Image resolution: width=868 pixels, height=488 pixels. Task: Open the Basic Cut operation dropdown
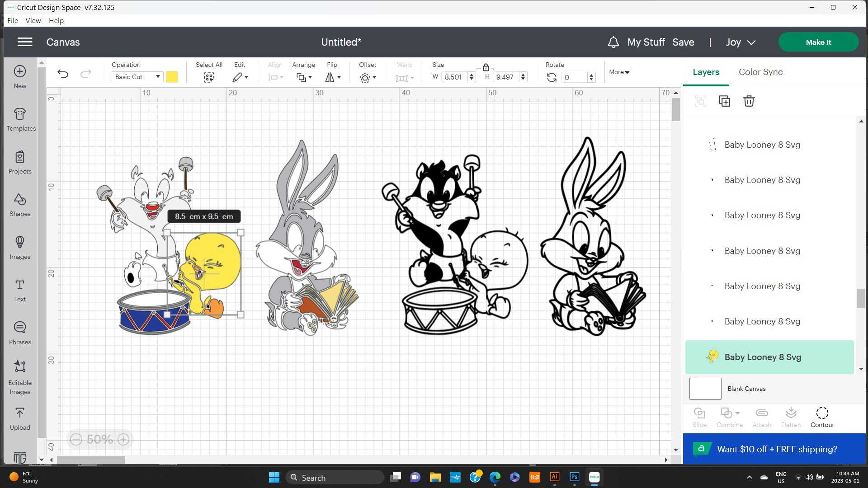coord(137,76)
